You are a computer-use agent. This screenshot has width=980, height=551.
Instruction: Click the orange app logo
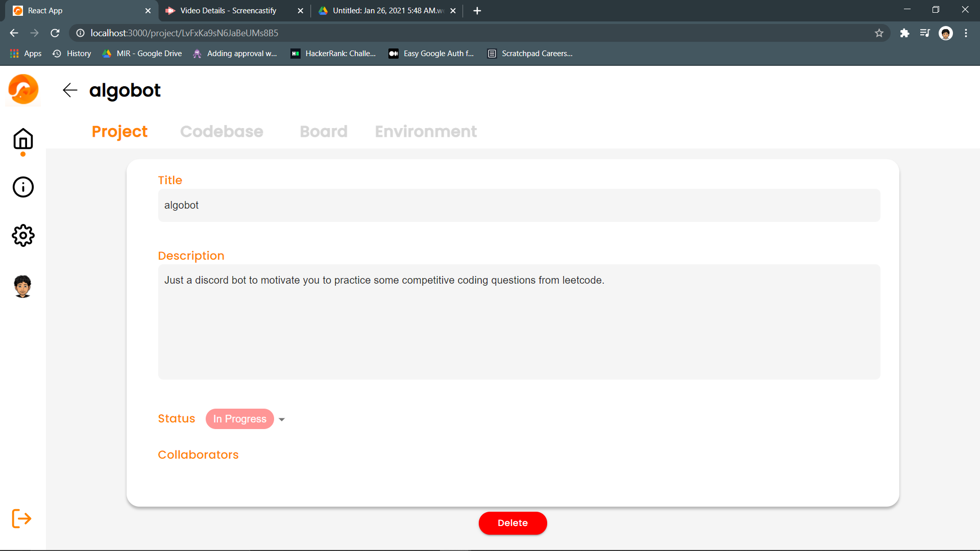click(23, 89)
